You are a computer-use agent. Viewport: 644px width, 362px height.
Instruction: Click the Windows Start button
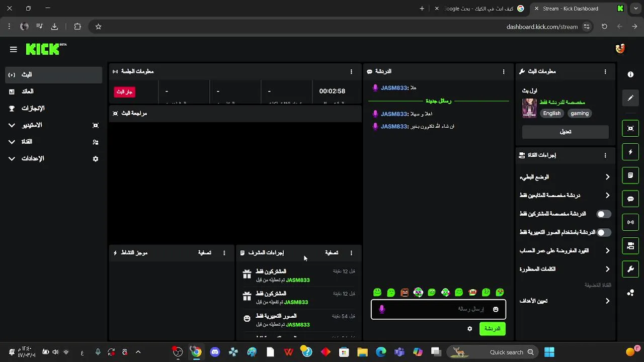(549, 352)
